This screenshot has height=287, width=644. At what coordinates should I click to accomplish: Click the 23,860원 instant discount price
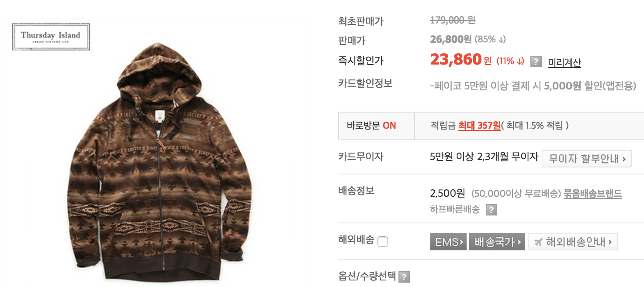(461, 60)
